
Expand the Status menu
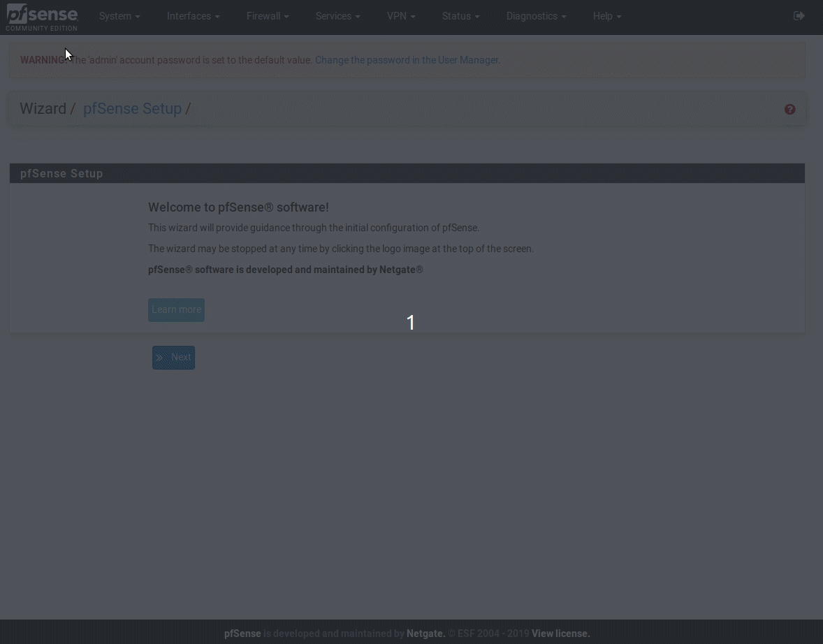(x=461, y=16)
